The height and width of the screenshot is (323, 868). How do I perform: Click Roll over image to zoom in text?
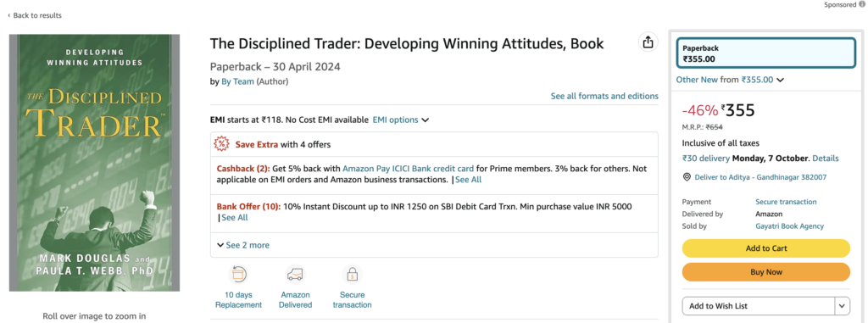pyautogui.click(x=94, y=316)
